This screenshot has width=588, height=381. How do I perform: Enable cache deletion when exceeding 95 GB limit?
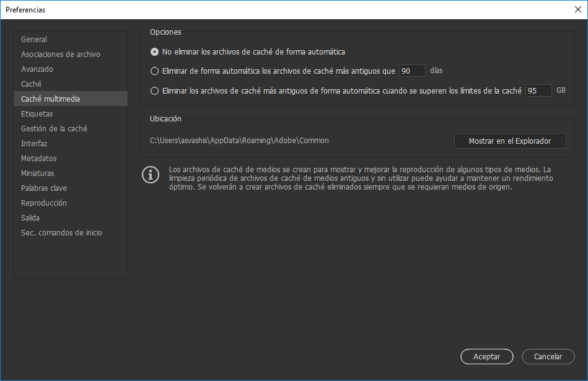(x=154, y=90)
